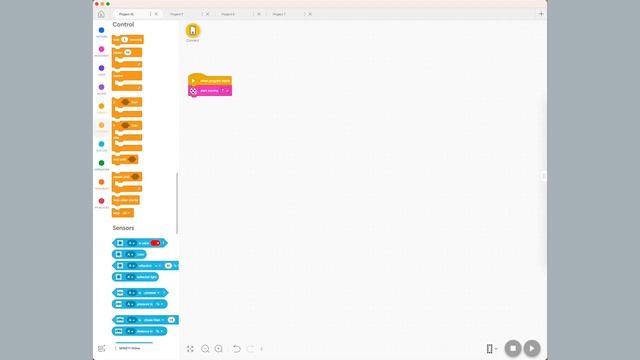Select the My Blocks category

tap(101, 202)
